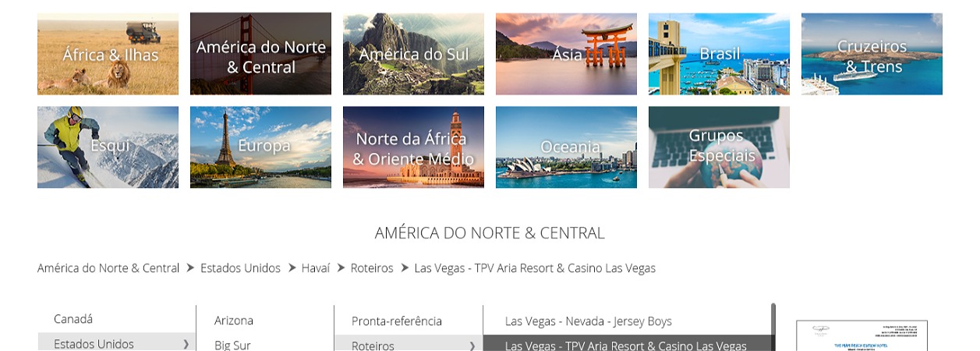Select the América do Sul tile
Viewport: 980px width, 351px height.
[x=413, y=54]
